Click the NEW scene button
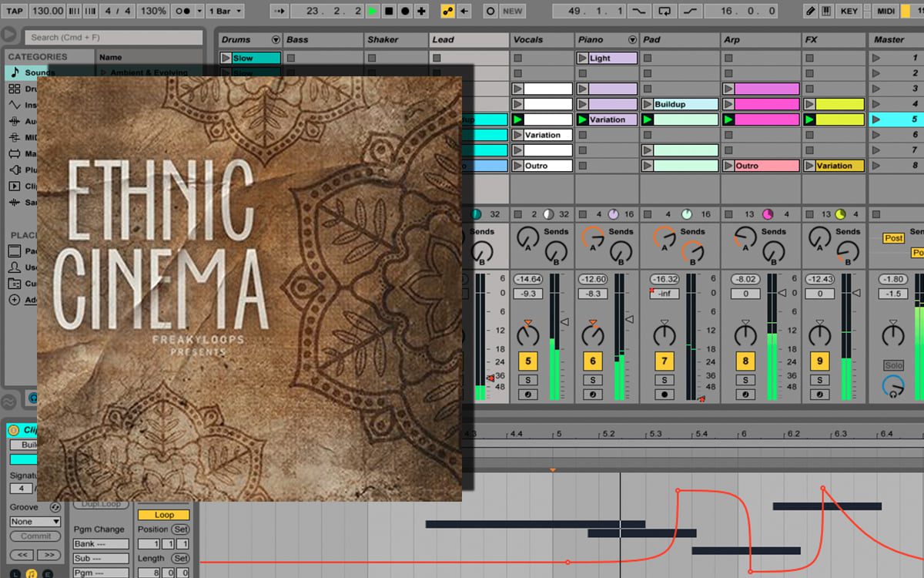 click(513, 11)
